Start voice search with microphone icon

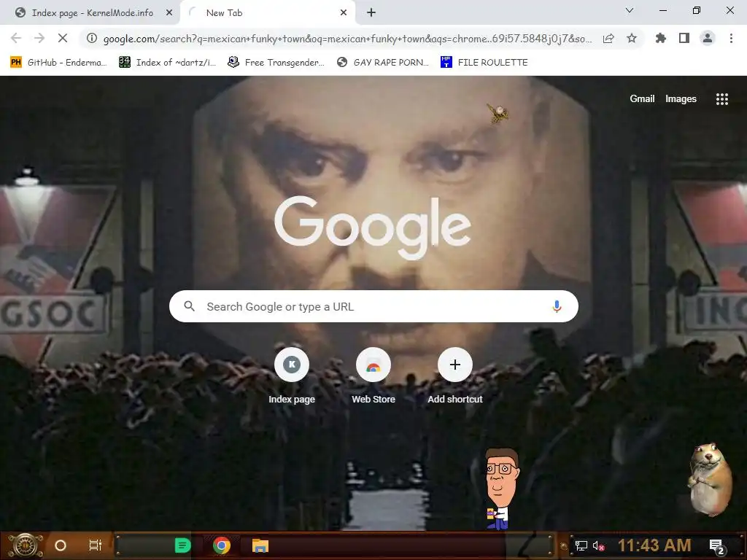coord(557,306)
